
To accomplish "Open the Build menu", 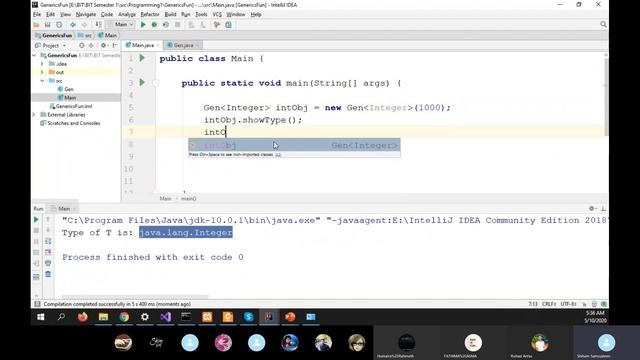I will pos(170,14).
